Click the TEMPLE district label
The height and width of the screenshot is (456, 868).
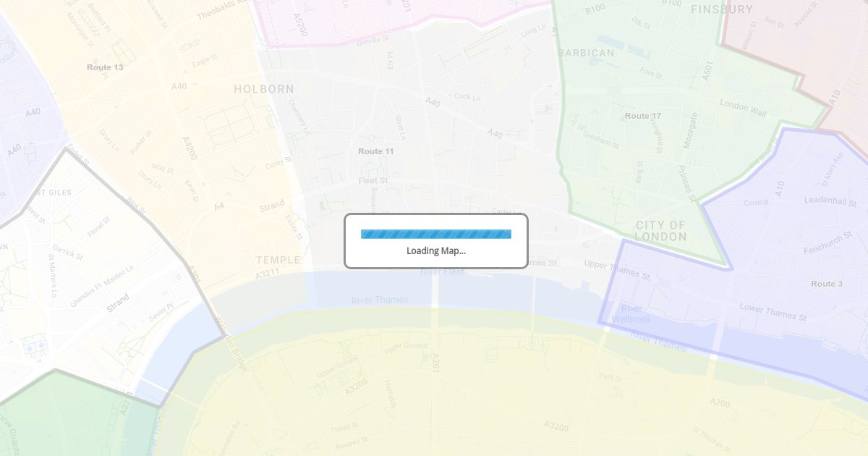click(x=278, y=260)
